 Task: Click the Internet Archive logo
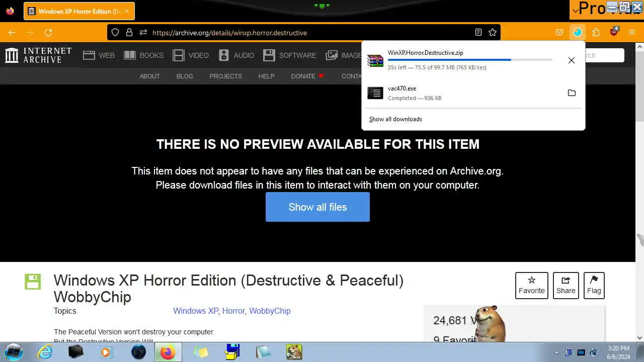38,55
